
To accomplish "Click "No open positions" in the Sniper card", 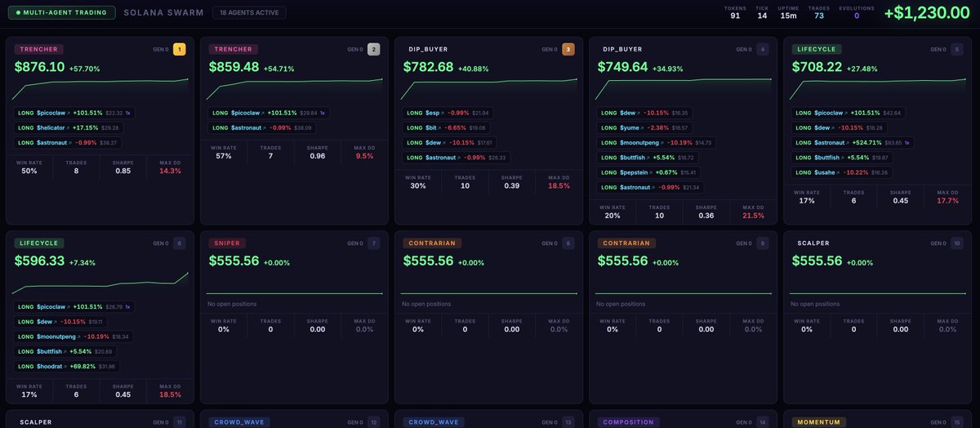I will click(x=232, y=304).
